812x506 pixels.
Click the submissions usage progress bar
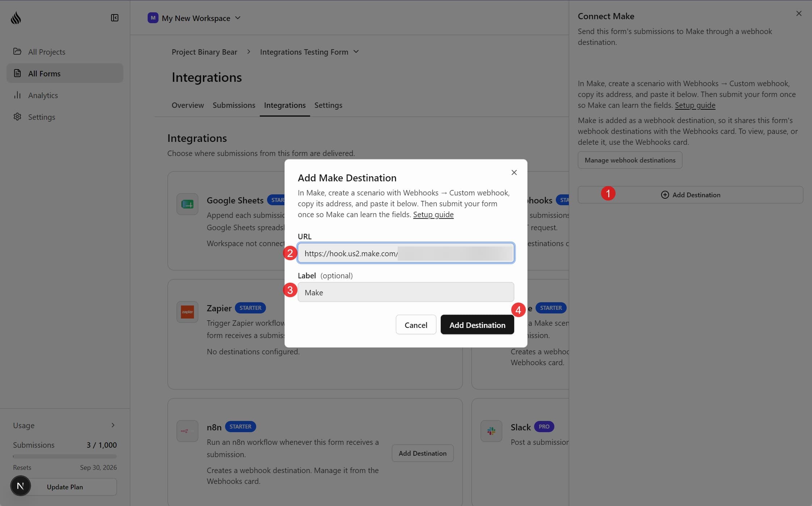65,456
